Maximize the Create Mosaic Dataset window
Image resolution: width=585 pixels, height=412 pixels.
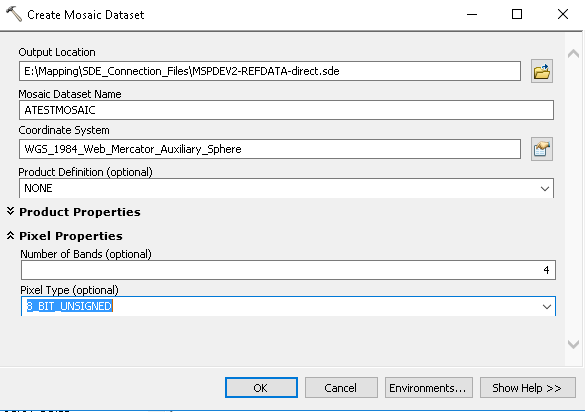coord(517,14)
